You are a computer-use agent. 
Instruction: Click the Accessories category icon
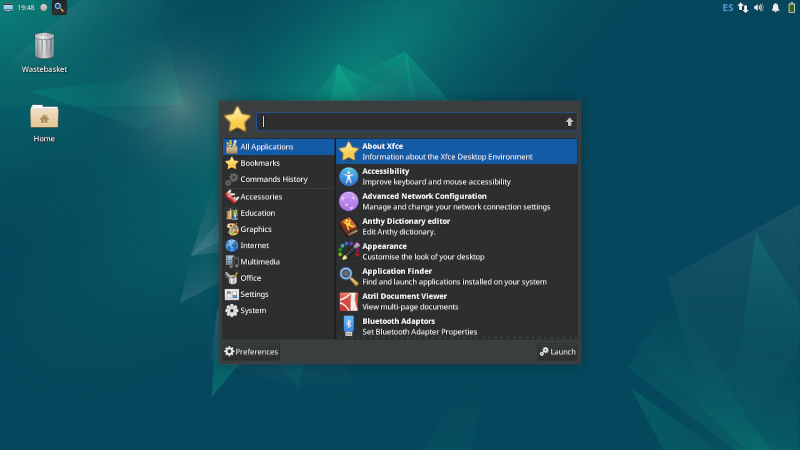tap(232, 196)
